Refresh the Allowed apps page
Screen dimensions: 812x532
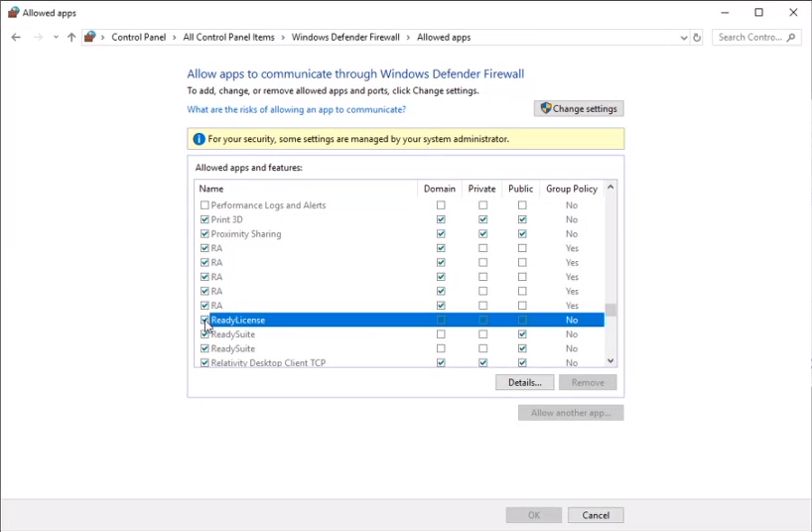tap(697, 38)
